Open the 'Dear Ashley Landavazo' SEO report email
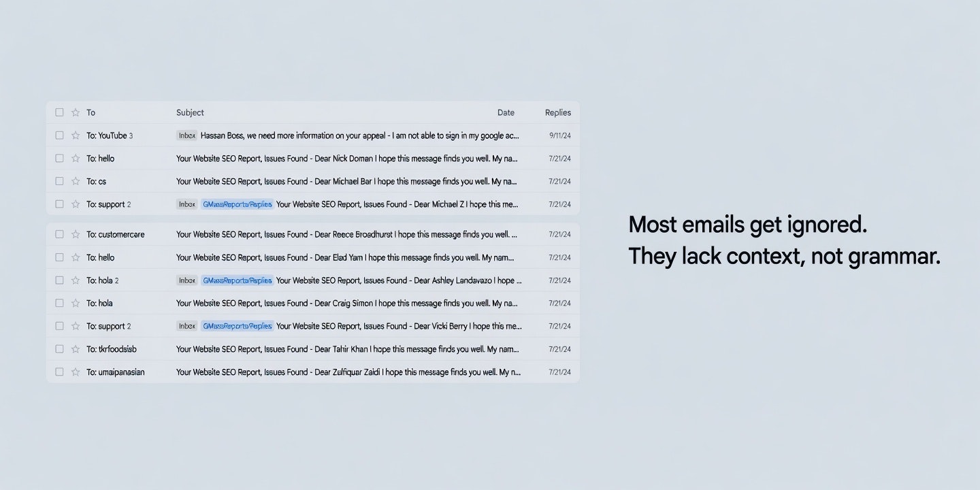The image size is (980, 490). [399, 280]
